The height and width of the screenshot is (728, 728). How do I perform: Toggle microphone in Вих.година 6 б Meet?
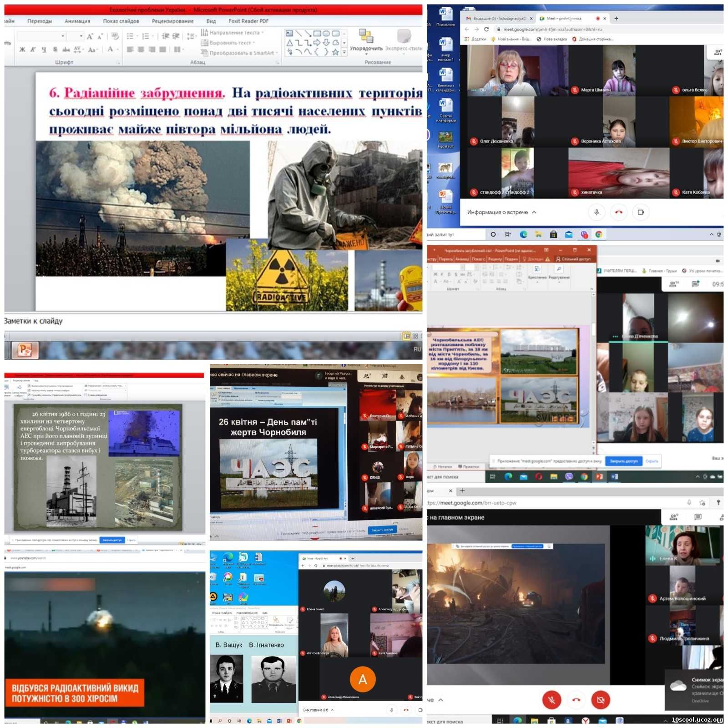pos(391,710)
